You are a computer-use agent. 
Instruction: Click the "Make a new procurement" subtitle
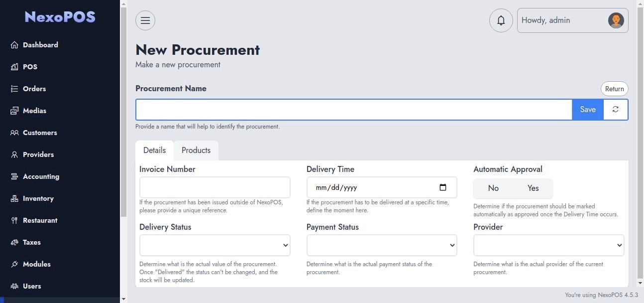pyautogui.click(x=178, y=65)
